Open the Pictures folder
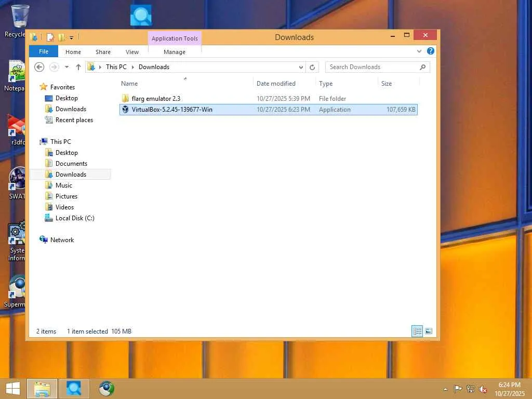Image resolution: width=532 pixels, height=399 pixels. tap(66, 196)
